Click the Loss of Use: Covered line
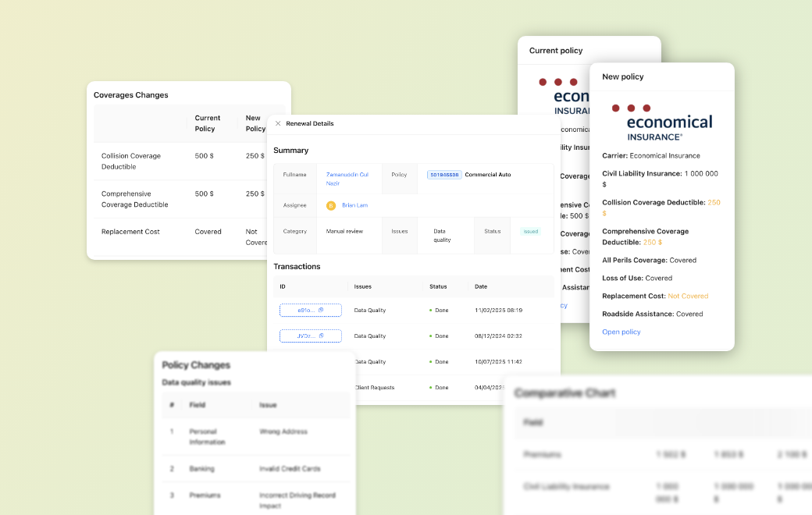Viewport: 812px width, 515px height. [637, 279]
